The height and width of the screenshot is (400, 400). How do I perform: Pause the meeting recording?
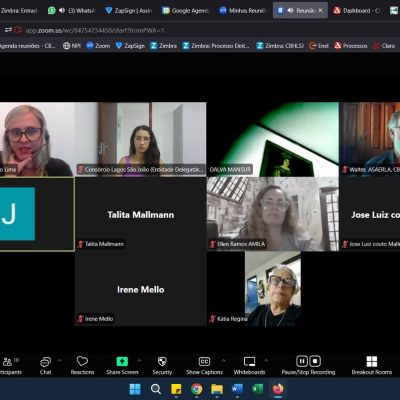(x=302, y=361)
